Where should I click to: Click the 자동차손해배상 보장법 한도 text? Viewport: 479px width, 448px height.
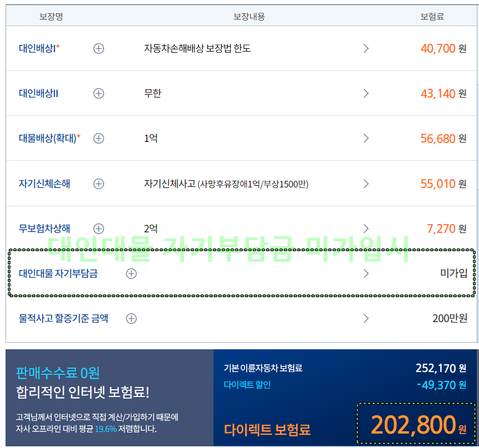pos(197,48)
